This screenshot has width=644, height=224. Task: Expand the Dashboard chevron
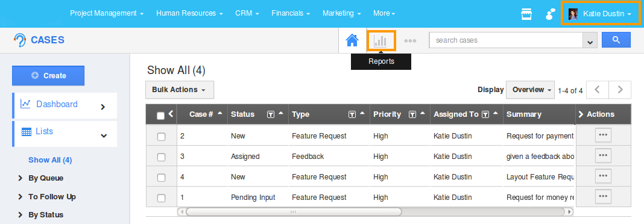[x=103, y=107]
